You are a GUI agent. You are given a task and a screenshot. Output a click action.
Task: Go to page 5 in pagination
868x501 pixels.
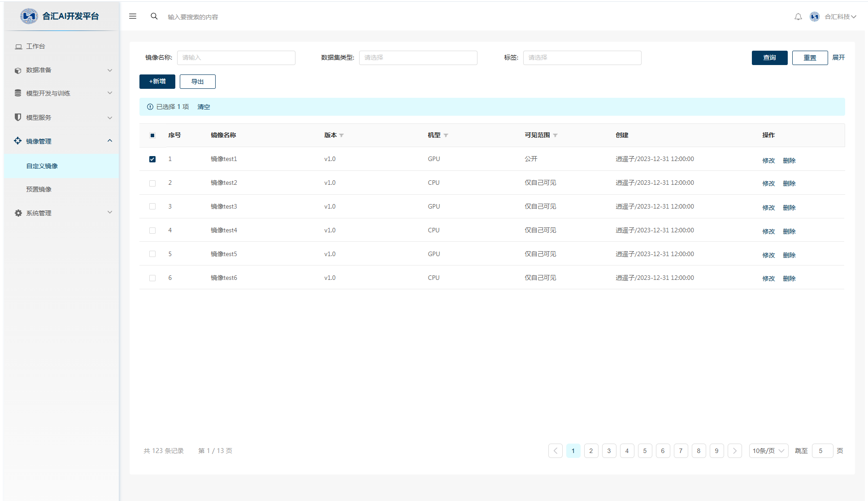click(x=645, y=451)
